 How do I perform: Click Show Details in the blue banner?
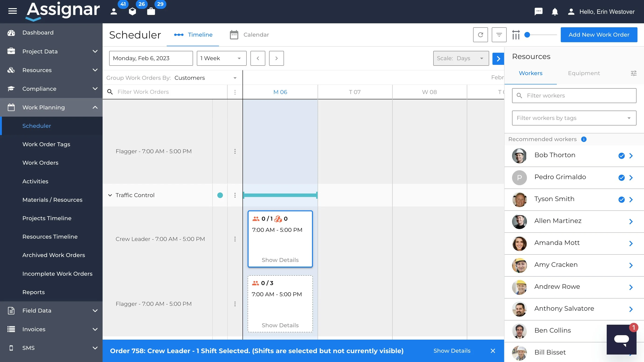(452, 351)
